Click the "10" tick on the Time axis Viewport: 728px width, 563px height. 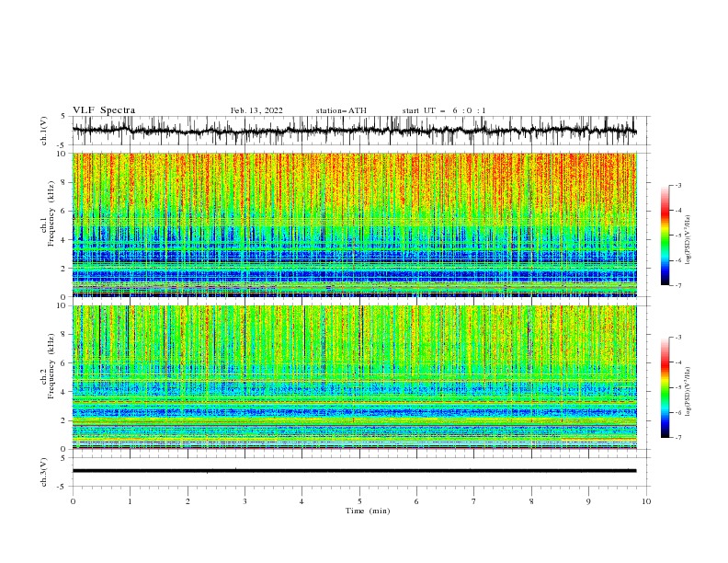coord(646,501)
